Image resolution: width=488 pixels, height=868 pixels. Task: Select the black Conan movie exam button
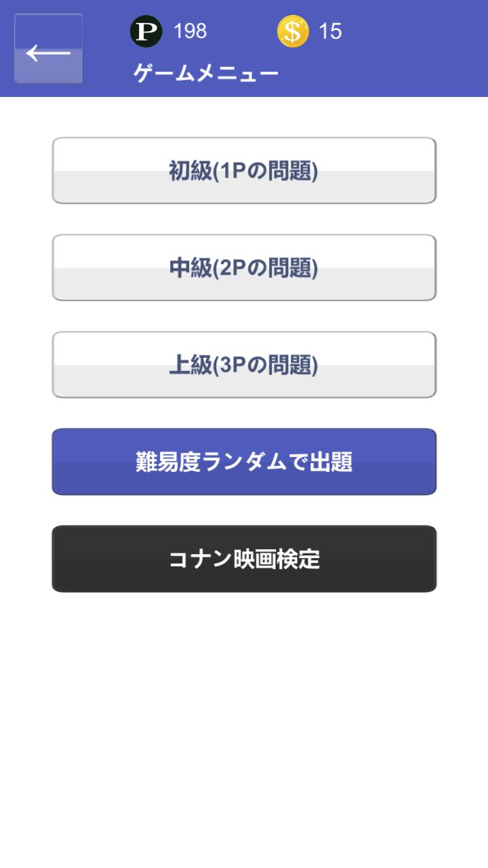(x=244, y=559)
